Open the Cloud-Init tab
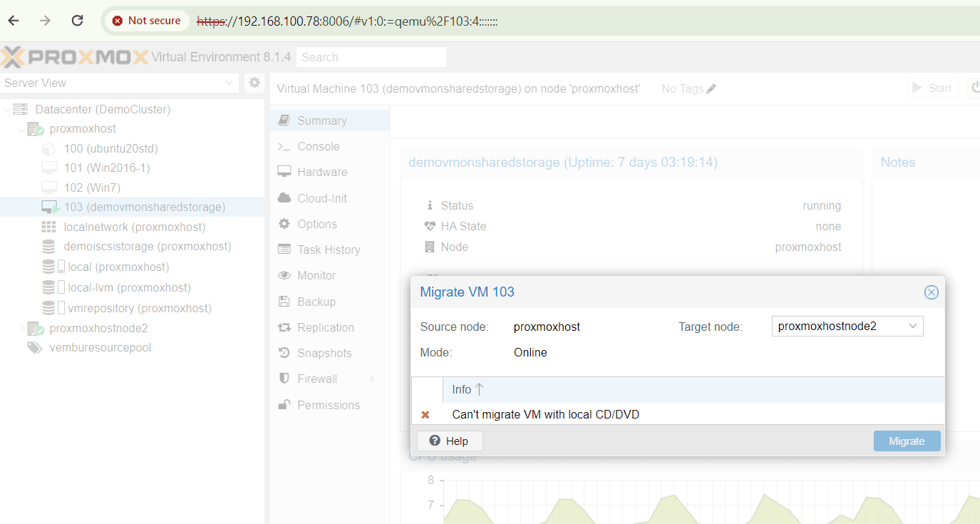980x524 pixels. [330, 198]
